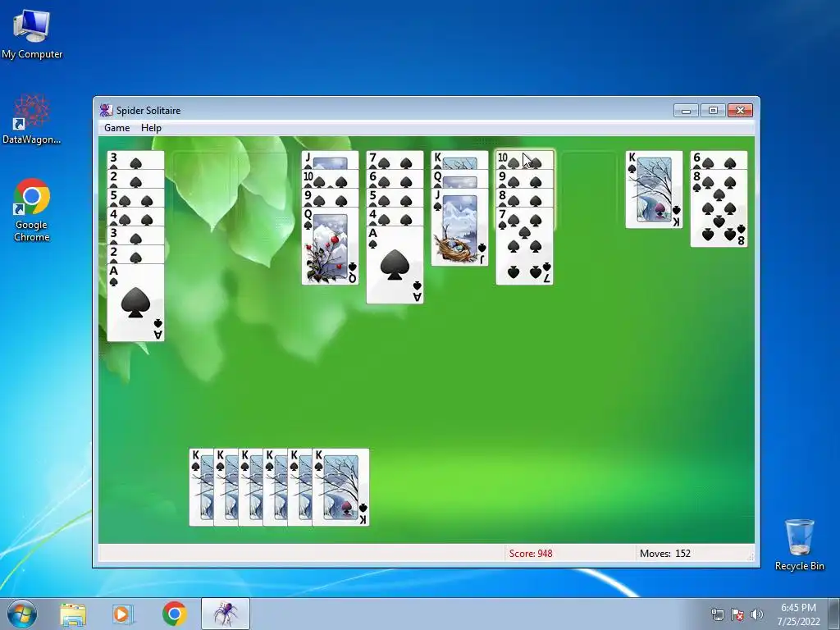Select the top 3 of spades in first column
The height and width of the screenshot is (630, 840).
[135, 160]
